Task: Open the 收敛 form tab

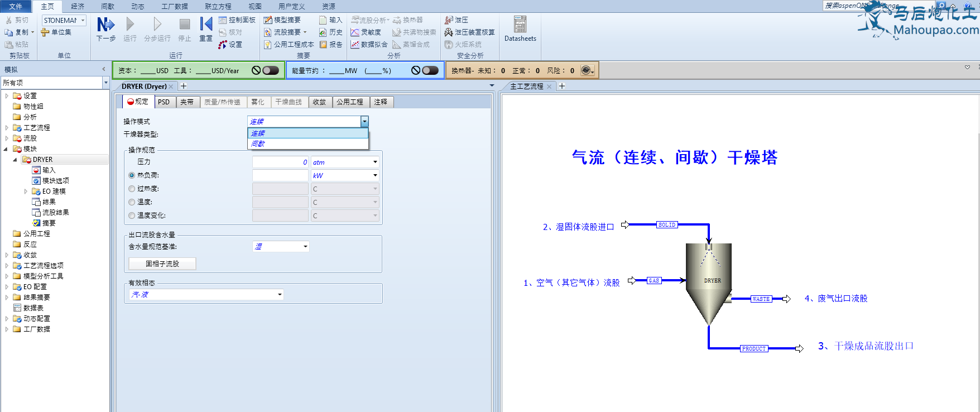Action: point(320,102)
